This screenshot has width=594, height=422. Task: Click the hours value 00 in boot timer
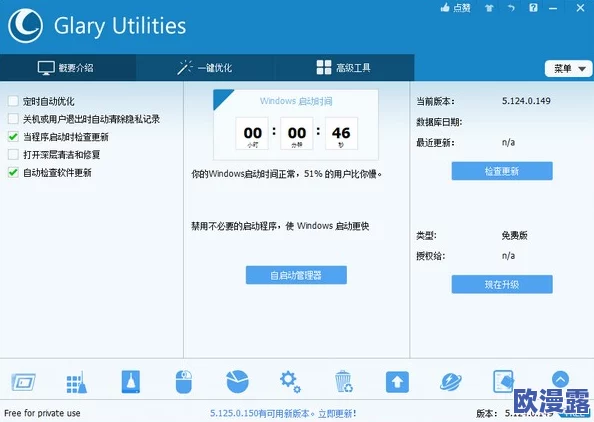(253, 133)
